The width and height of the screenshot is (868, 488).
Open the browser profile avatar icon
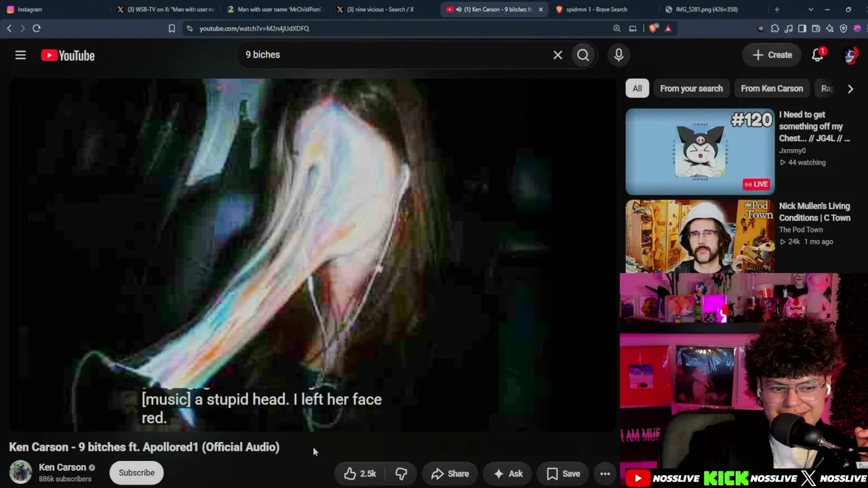point(857,28)
